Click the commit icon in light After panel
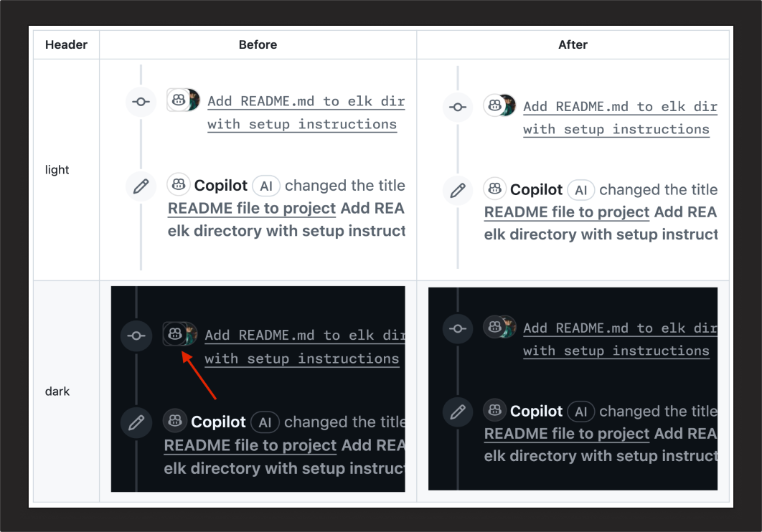Image resolution: width=762 pixels, height=532 pixels. (458, 108)
